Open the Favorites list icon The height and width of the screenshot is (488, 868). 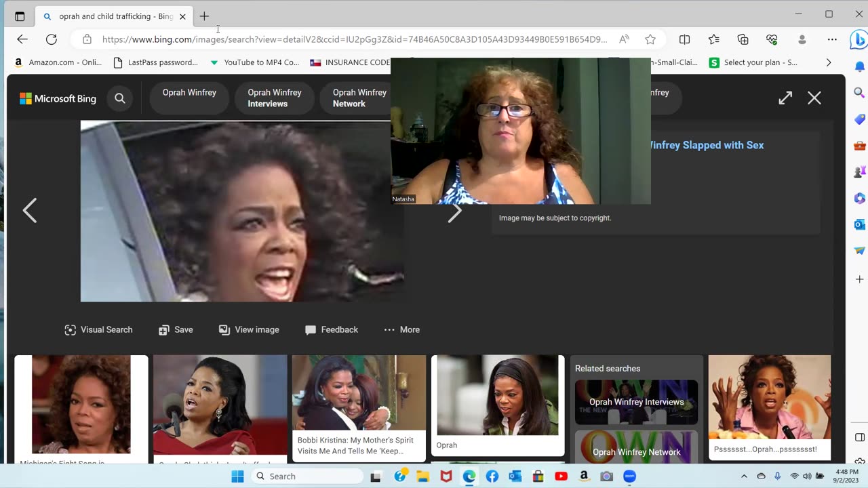pyautogui.click(x=714, y=39)
